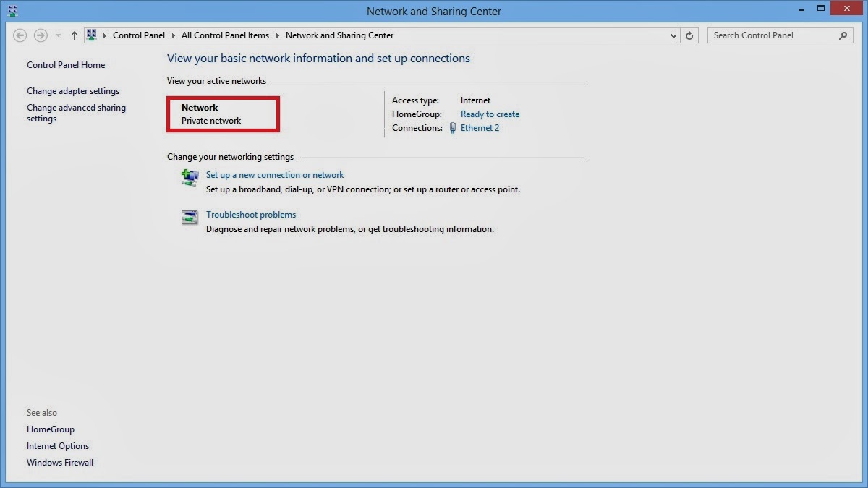
Task: Click the 'View your active networks' heading
Action: 216,81
